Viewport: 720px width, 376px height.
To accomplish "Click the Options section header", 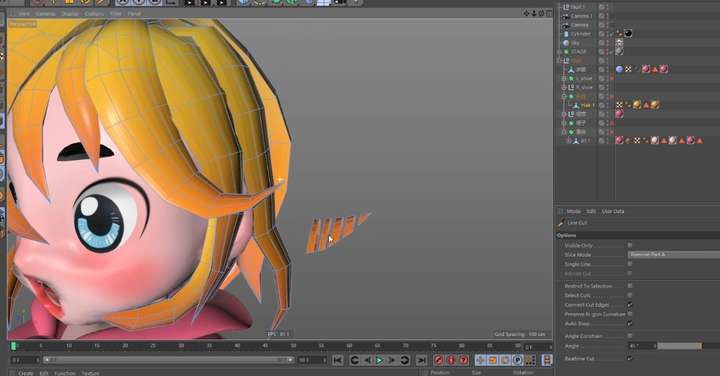I will [638, 235].
